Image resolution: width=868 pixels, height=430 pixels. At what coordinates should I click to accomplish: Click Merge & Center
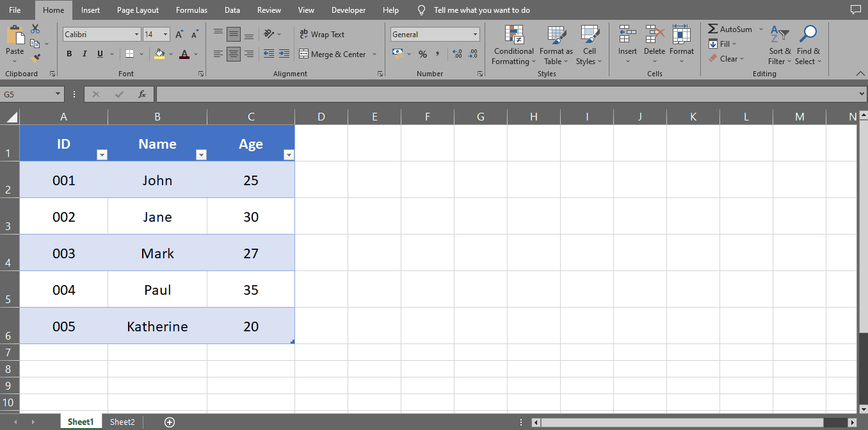[x=334, y=54]
